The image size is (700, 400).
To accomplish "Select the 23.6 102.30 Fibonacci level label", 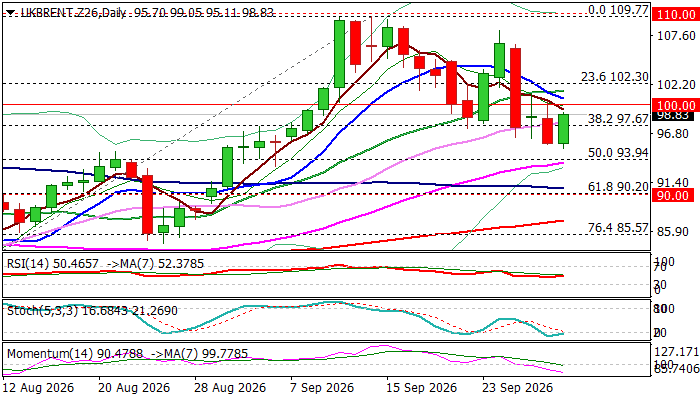I will 614,77.
